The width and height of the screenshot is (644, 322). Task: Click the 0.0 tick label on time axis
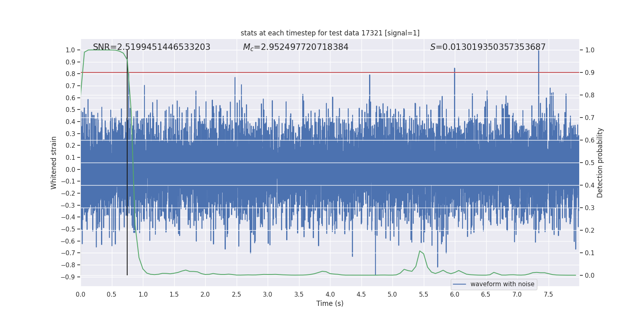click(80, 295)
